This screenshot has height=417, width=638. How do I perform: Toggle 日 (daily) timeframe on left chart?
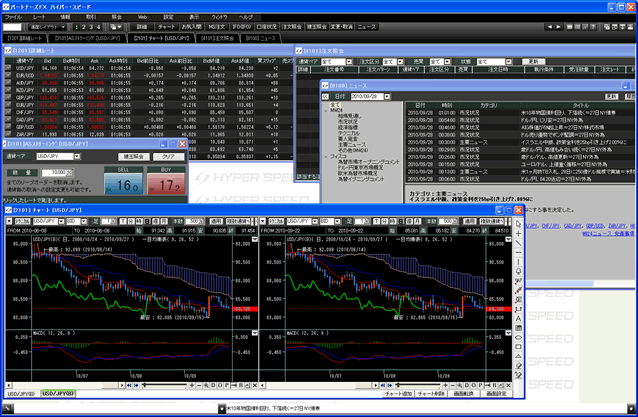coord(147,221)
